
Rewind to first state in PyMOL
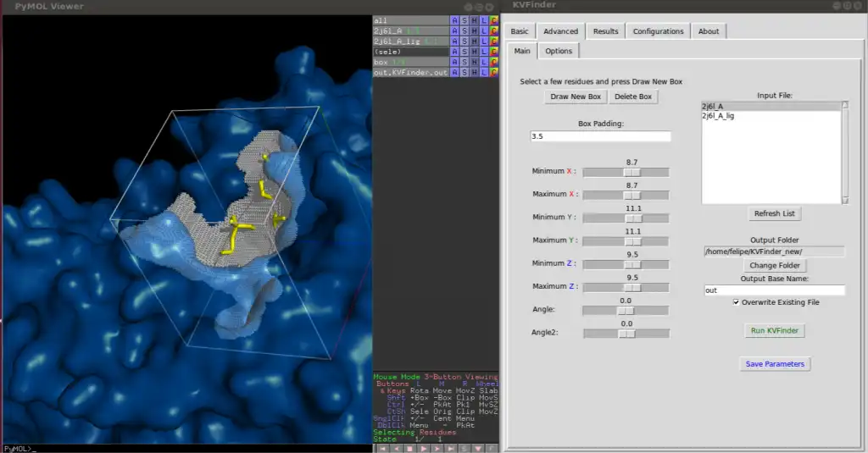[382, 449]
